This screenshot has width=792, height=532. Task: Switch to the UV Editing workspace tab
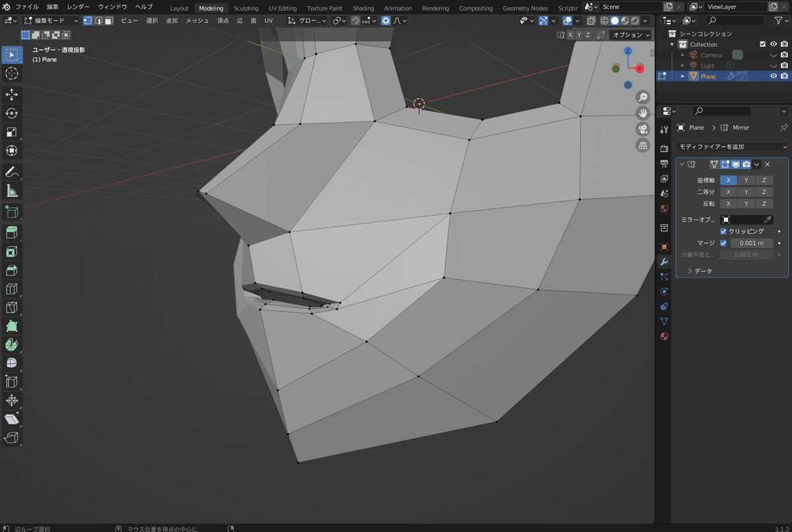click(282, 8)
